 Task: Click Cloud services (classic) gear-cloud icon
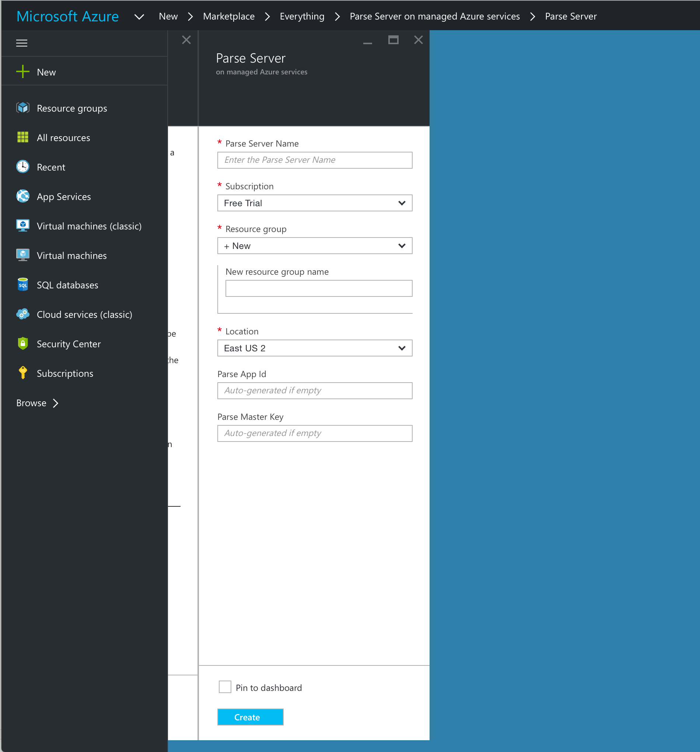(x=23, y=314)
